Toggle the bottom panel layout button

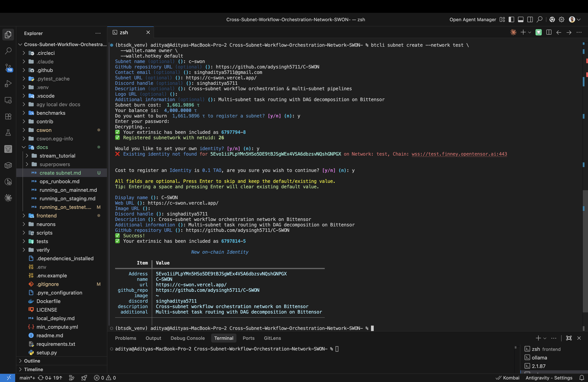pyautogui.click(x=521, y=19)
